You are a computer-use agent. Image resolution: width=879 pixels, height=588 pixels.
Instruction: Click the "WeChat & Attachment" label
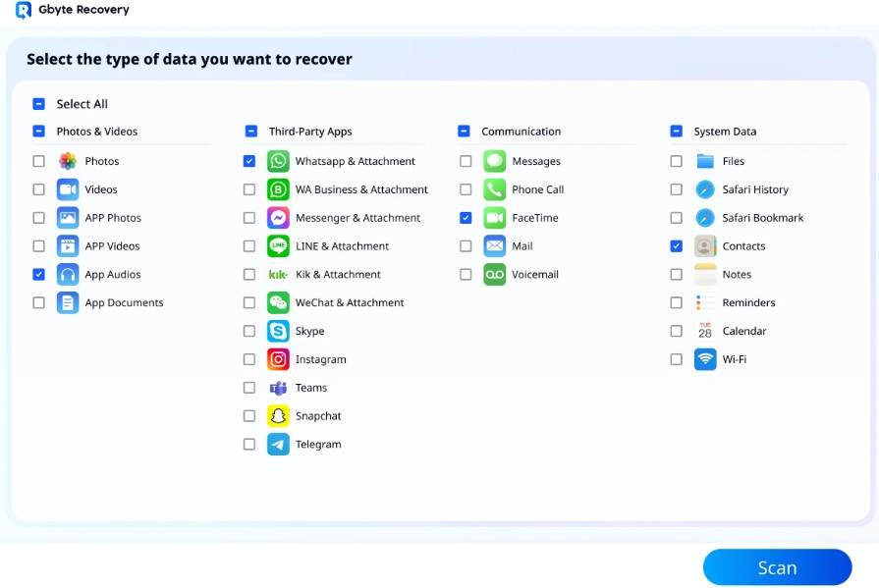(x=350, y=302)
